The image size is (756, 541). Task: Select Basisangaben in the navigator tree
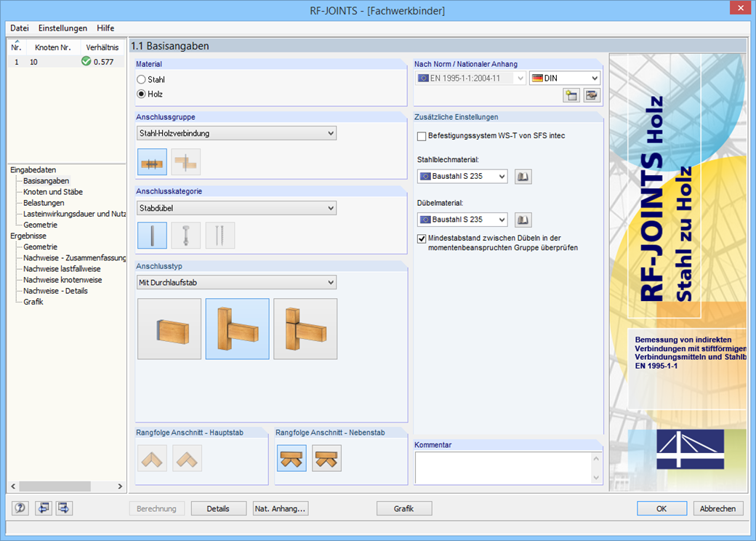pos(47,181)
